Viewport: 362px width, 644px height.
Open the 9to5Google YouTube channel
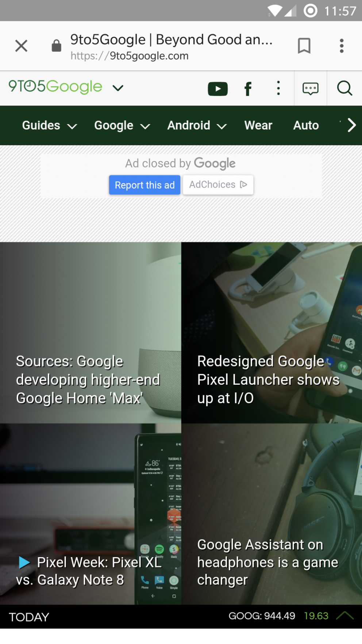pyautogui.click(x=218, y=89)
